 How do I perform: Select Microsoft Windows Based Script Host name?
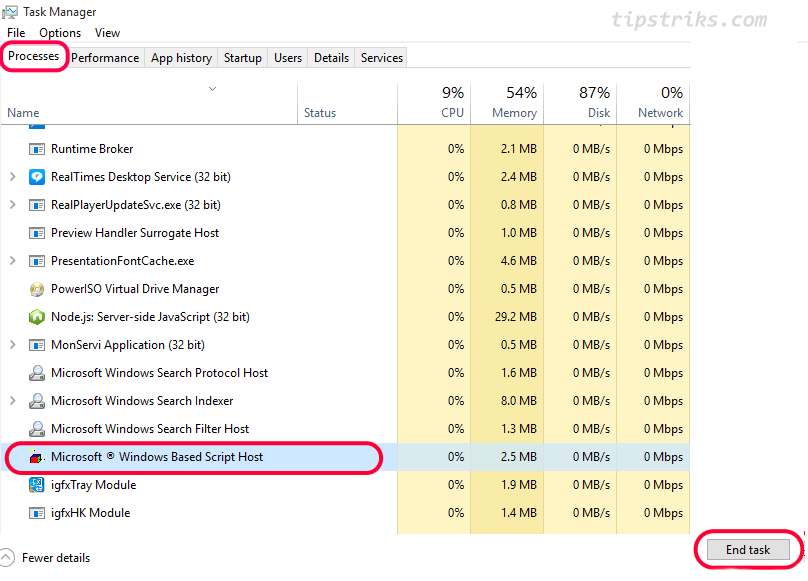[x=157, y=457]
